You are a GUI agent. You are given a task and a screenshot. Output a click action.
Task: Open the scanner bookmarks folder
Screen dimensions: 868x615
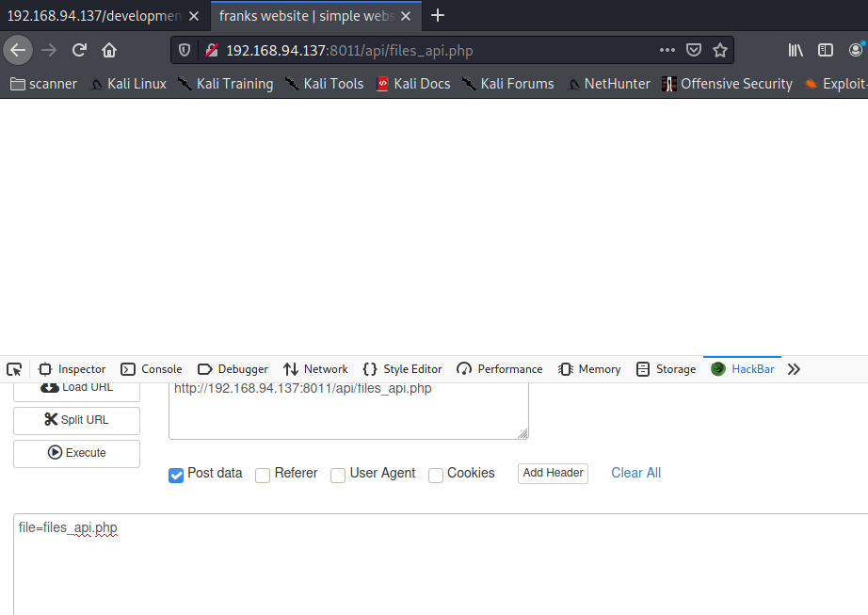[x=43, y=84]
